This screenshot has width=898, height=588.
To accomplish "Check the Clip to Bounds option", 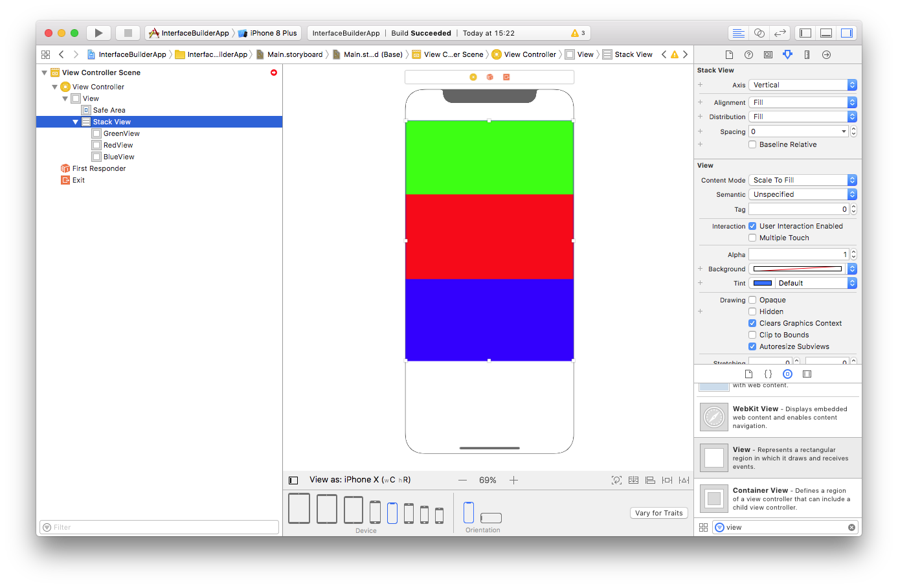I will 752,335.
